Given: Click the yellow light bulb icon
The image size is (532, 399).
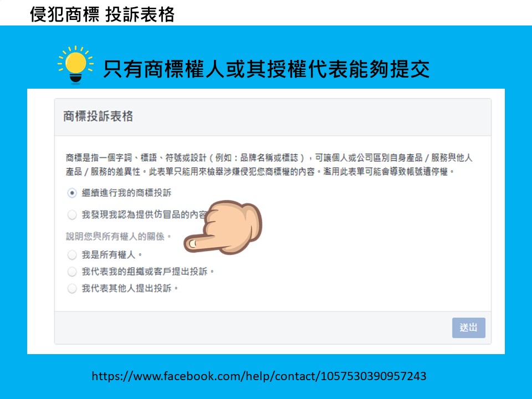Looking at the screenshot, I should click(x=75, y=64).
